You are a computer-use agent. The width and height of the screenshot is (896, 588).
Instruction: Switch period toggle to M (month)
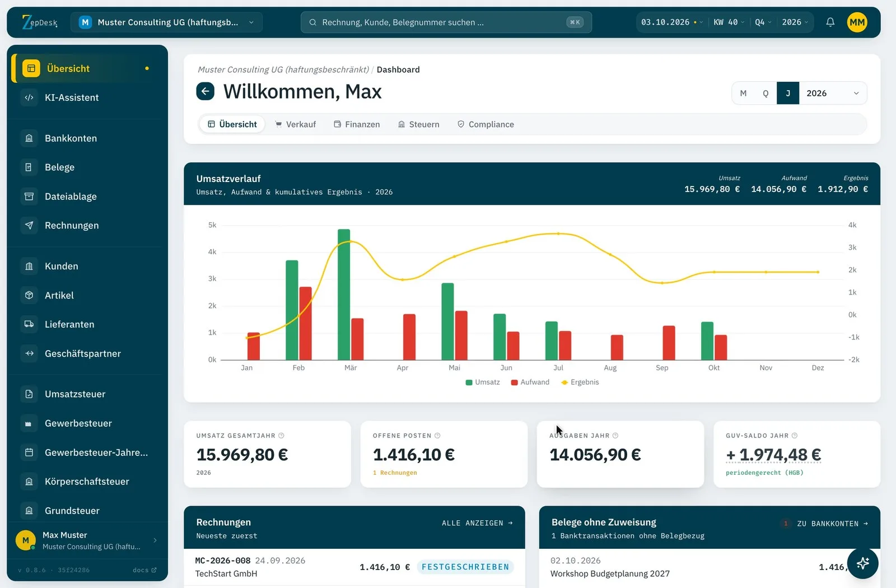(x=743, y=94)
